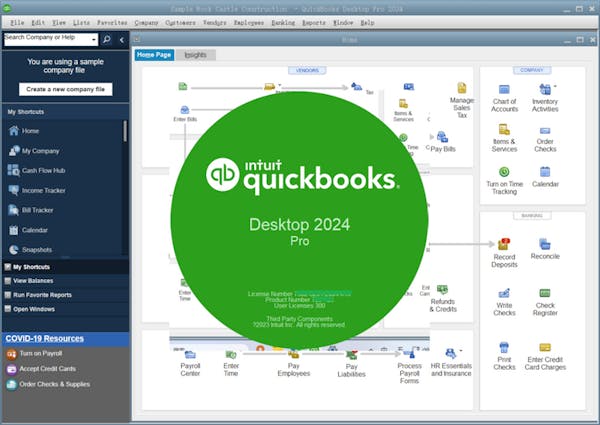The height and width of the screenshot is (425, 600).
Task: Click Enter Credit Card Charges icon
Action: click(546, 348)
